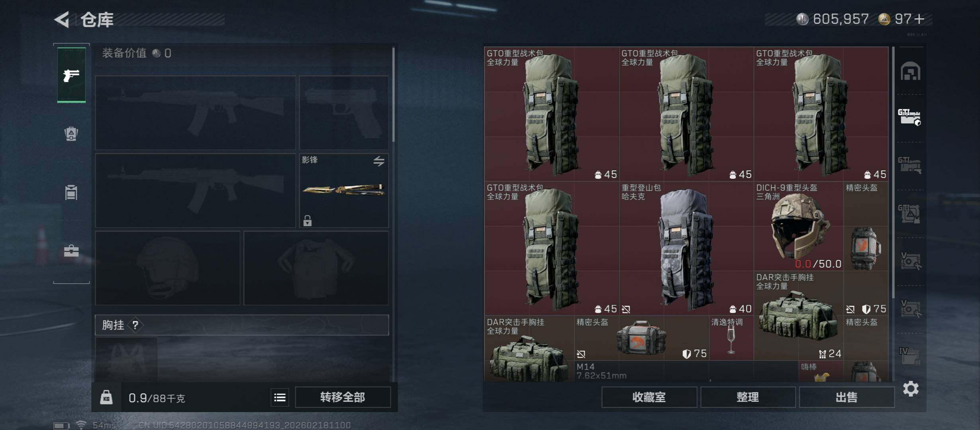Viewport: 980px width, 430px height.
Task: Open the level IV storage container tab
Action: (x=909, y=356)
